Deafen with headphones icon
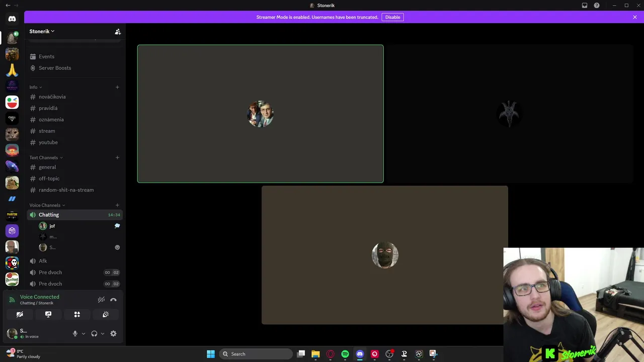This screenshot has height=362, width=644. (94, 333)
